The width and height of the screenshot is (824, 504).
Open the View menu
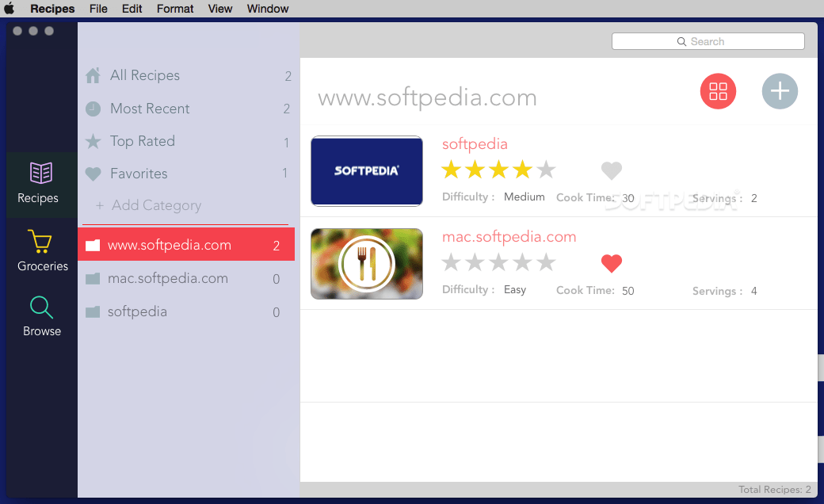click(220, 9)
